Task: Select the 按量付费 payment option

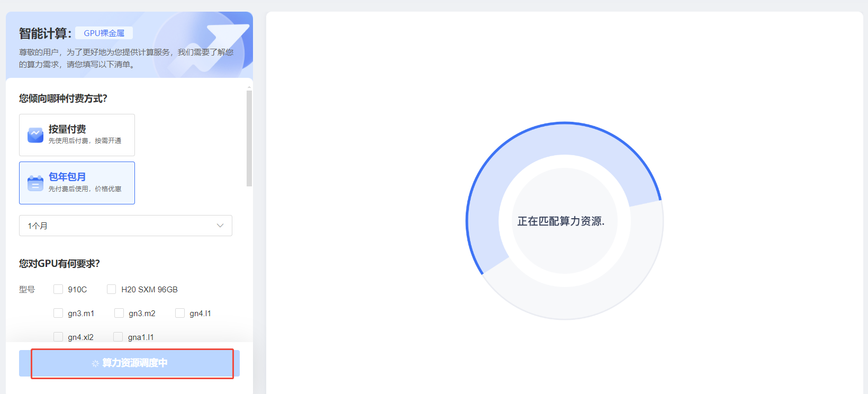Action: [x=77, y=135]
